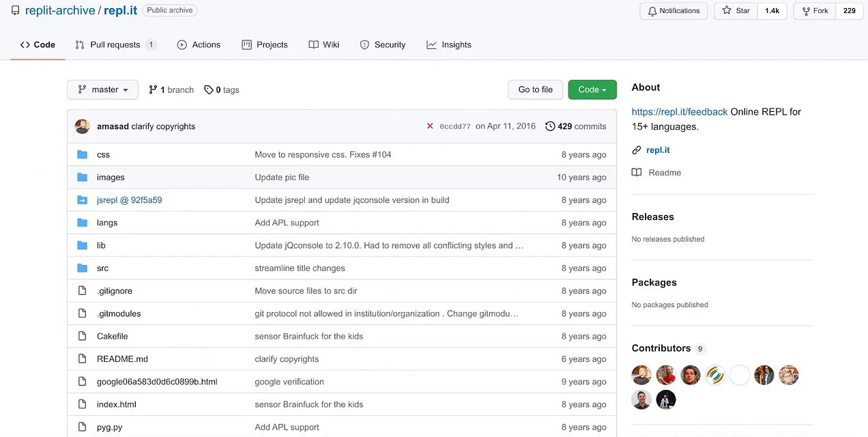Screen dimensions: 868x437
Task: Open the Contributors heading link
Action: click(661, 348)
